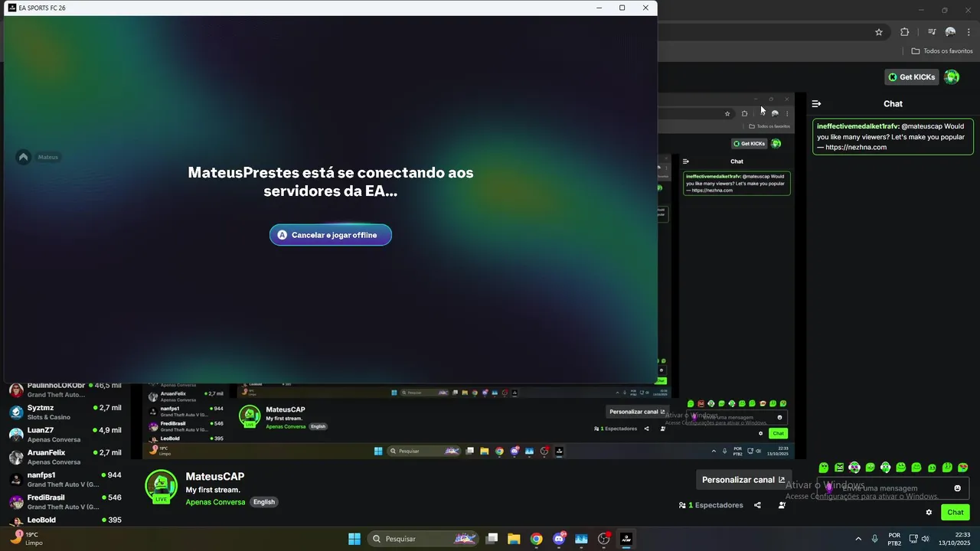Click Cancelar e jogar offline button
The height and width of the screenshot is (551, 980).
click(331, 235)
